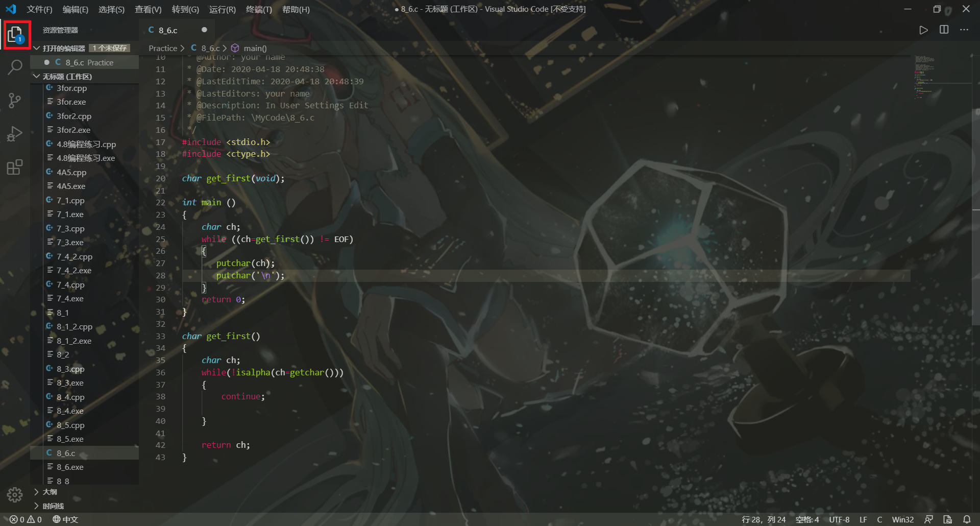Open the Source Control view
980x526 pixels.
(15, 101)
